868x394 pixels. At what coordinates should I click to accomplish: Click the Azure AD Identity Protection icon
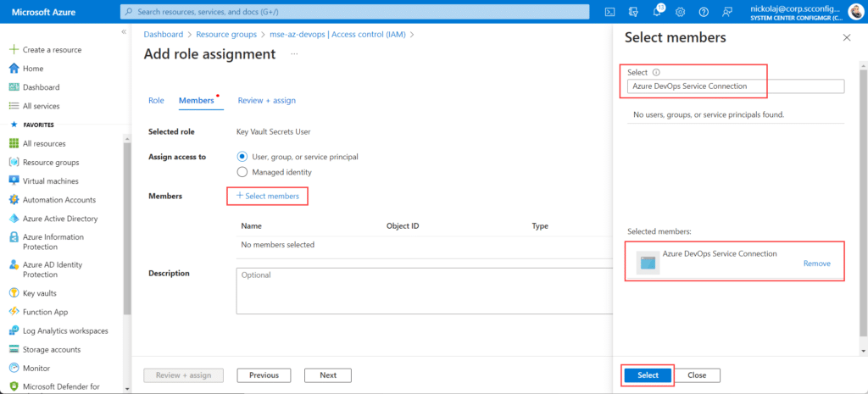pyautogui.click(x=14, y=264)
